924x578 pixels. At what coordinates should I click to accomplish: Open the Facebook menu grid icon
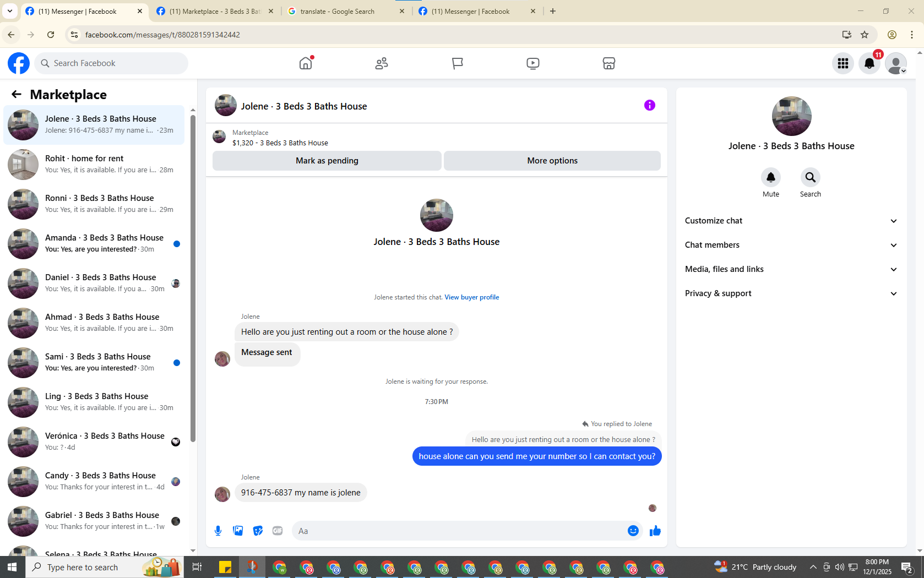coord(843,63)
